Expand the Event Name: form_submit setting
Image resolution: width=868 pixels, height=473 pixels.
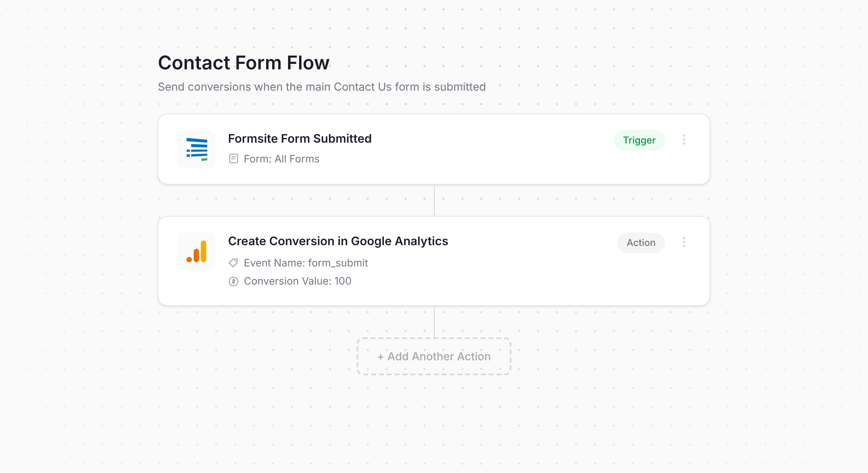pos(305,263)
